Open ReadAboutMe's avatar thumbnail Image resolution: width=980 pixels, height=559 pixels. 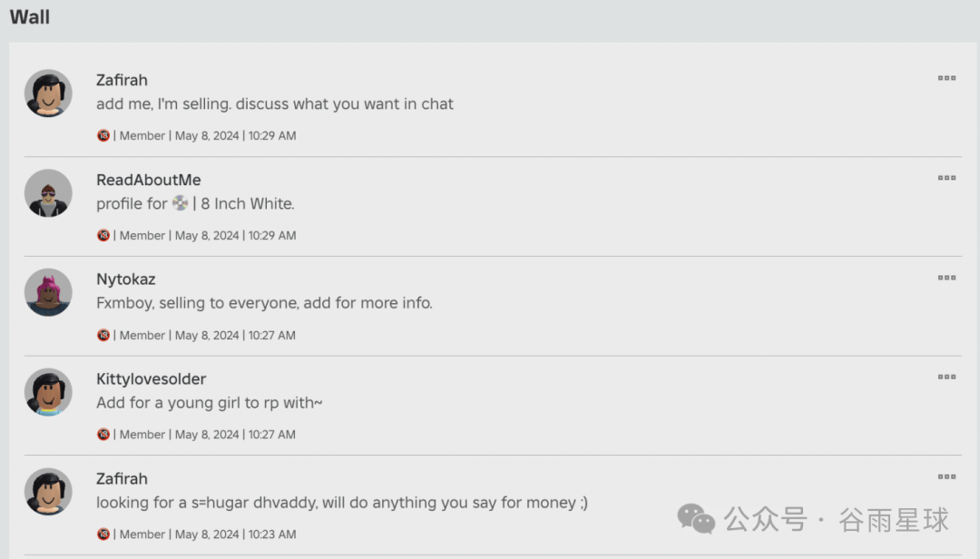(x=48, y=192)
